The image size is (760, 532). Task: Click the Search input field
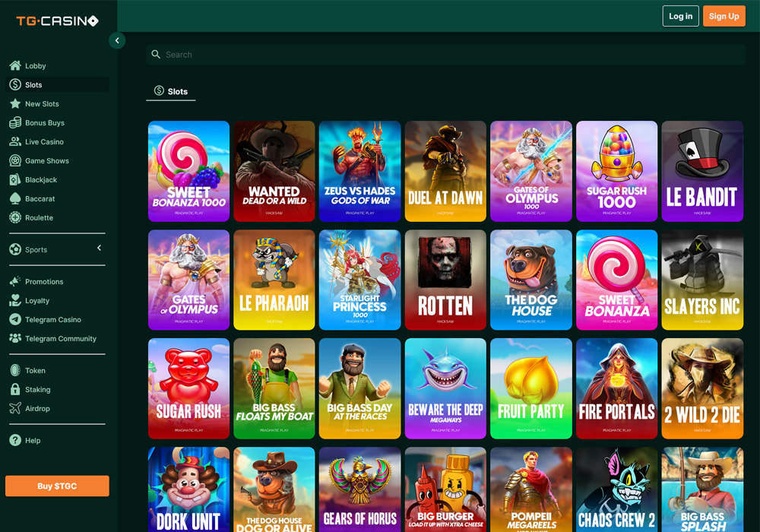[445, 54]
